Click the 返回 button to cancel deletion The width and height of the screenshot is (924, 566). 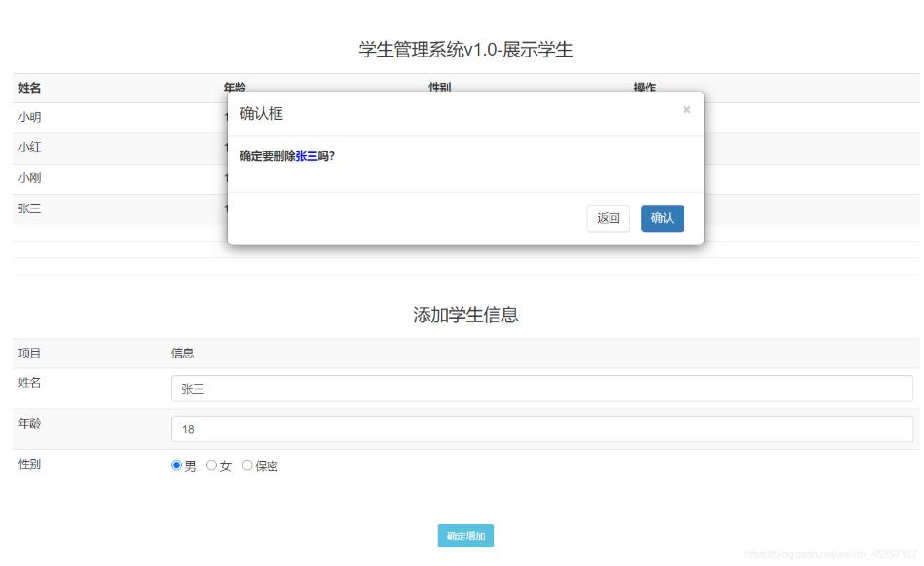coord(608,218)
